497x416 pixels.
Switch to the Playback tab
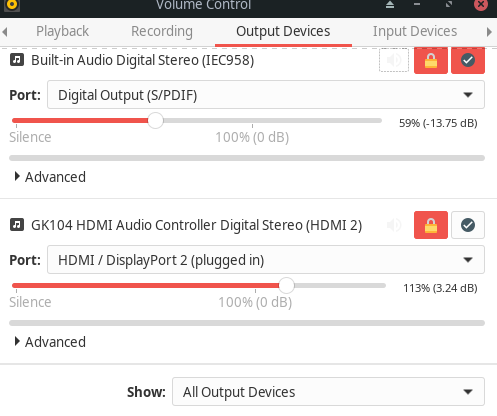coord(62,31)
